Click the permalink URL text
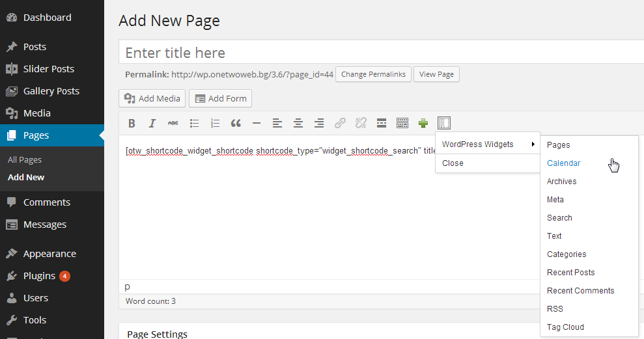 pos(252,74)
